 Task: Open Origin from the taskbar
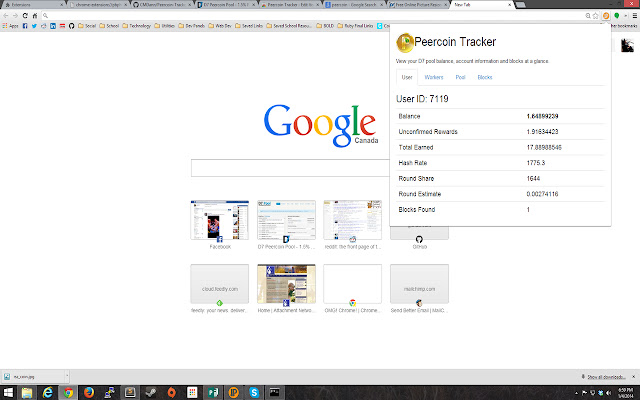point(171,393)
